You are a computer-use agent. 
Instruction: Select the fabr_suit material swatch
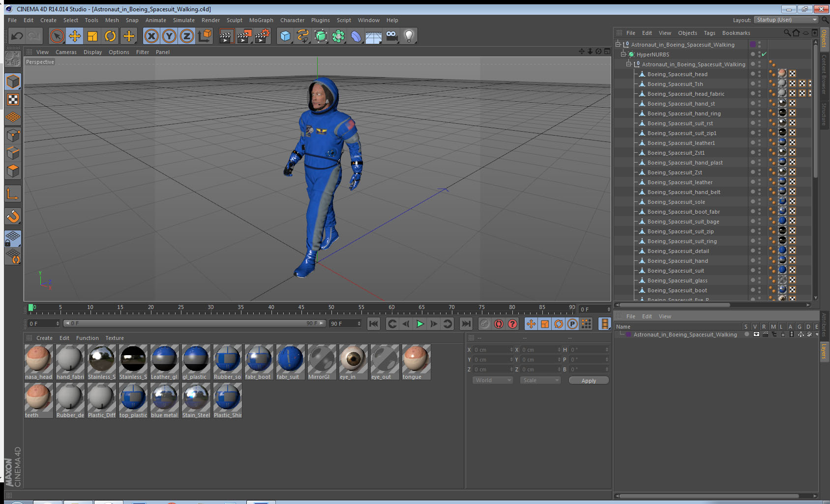[x=291, y=362]
